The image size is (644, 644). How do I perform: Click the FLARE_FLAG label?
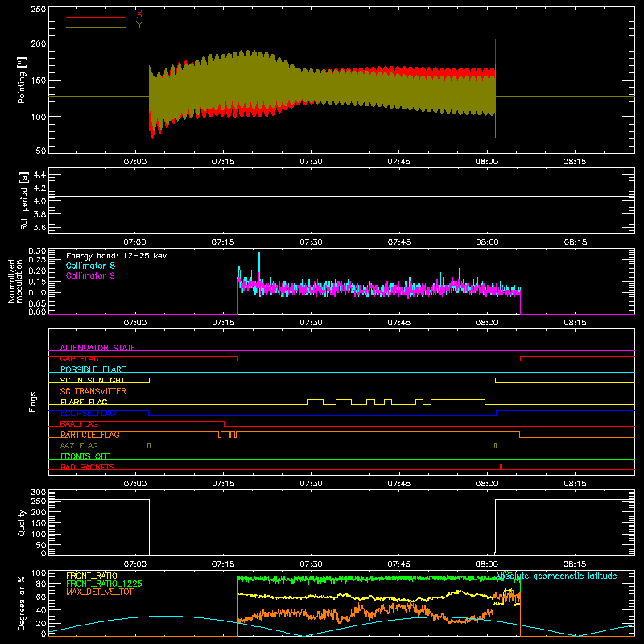click(84, 402)
